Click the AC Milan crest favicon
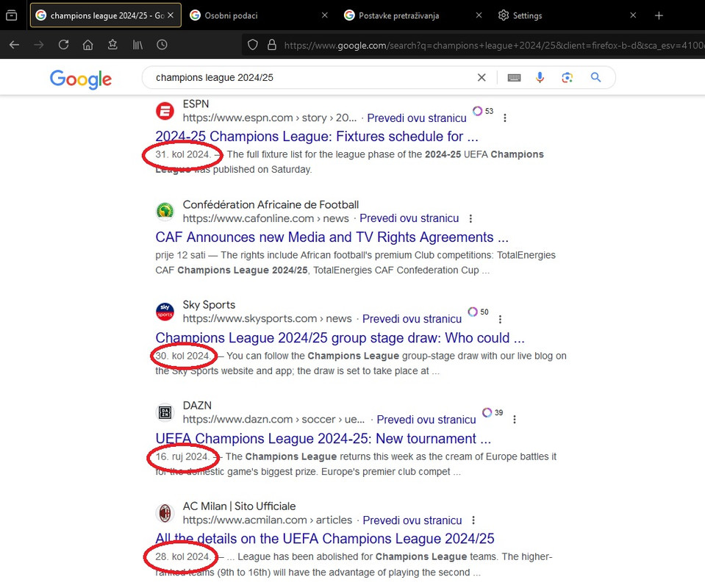Viewport: 705px width, 588px height. 165,513
